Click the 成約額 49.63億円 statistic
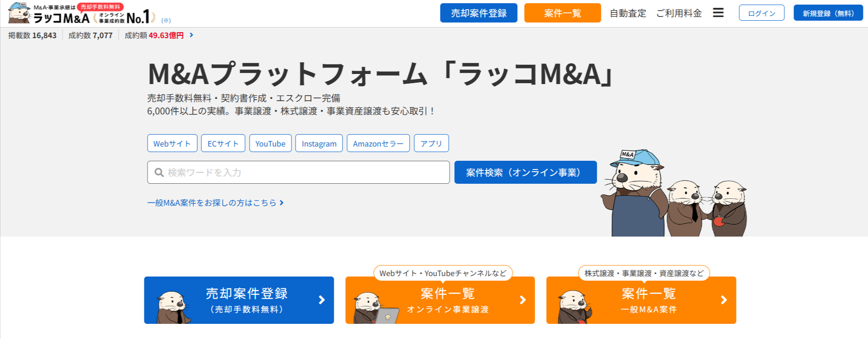868x339 pixels. (x=154, y=35)
